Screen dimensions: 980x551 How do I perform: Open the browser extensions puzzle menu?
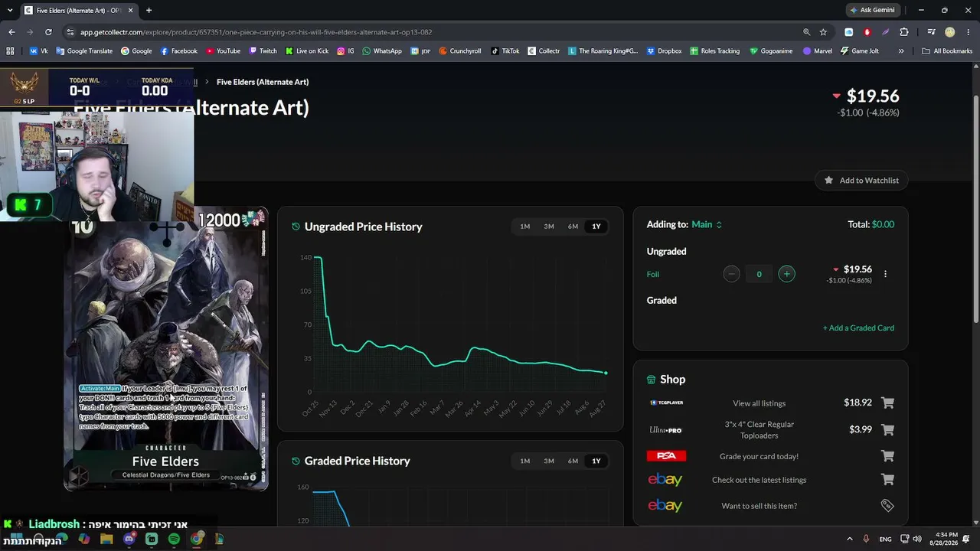click(904, 32)
